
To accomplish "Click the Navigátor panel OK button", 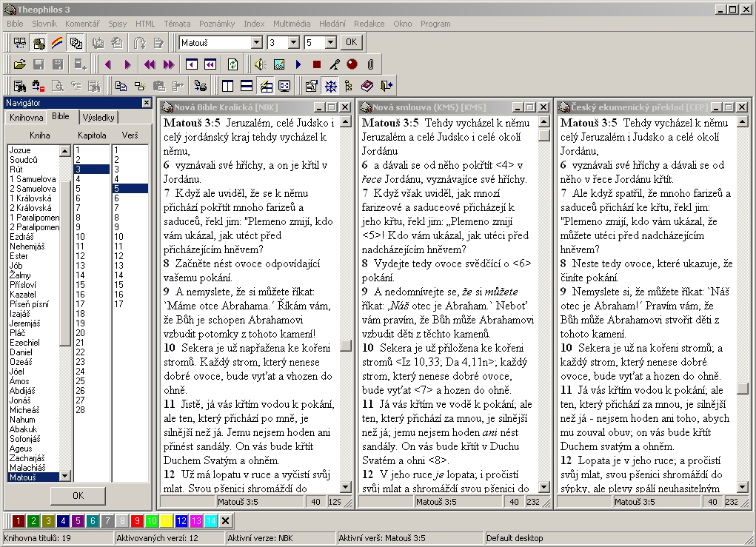I will [78, 495].
